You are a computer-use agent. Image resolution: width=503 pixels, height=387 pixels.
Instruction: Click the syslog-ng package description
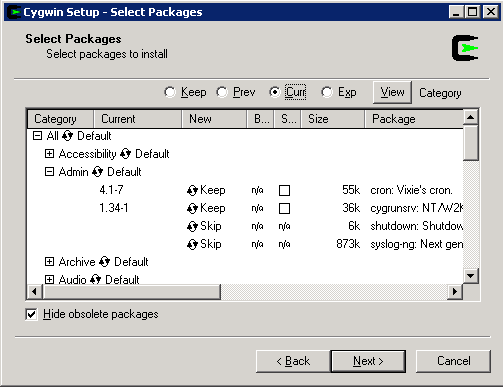[x=416, y=244]
